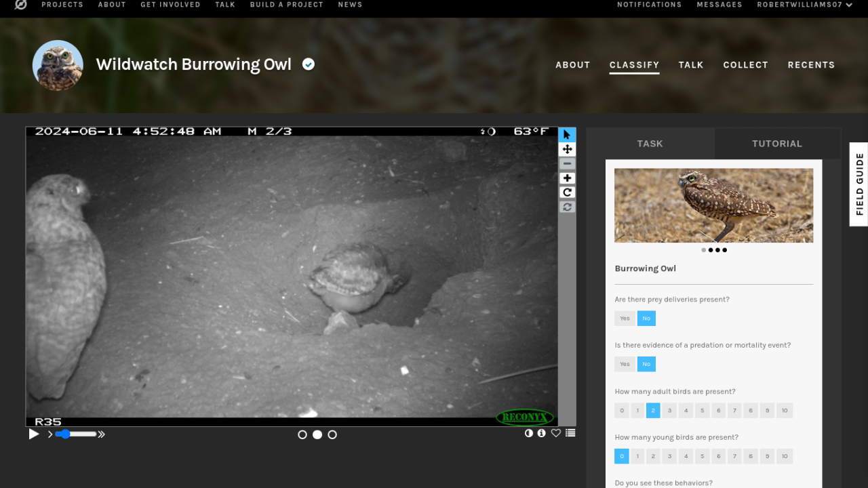Set adult birds count to 1

pos(637,411)
